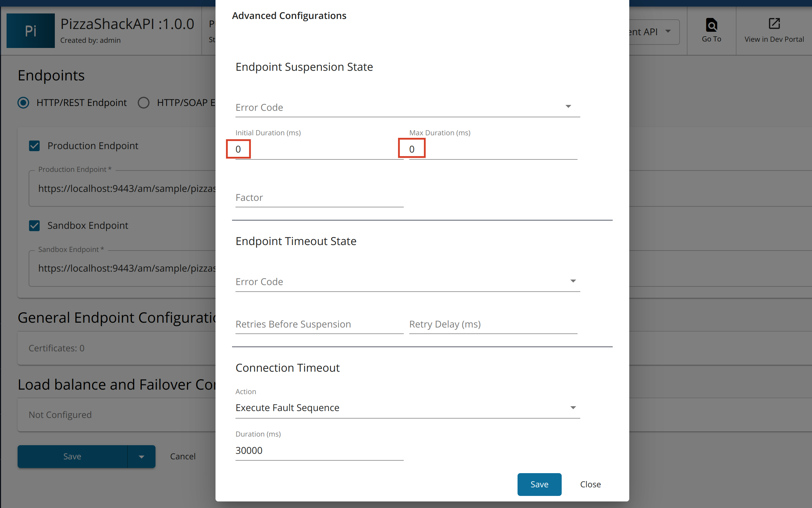This screenshot has height=508, width=812.
Task: Click the PizzaShackAPI 'Pi' logo thumbnail
Action: pos(30,30)
